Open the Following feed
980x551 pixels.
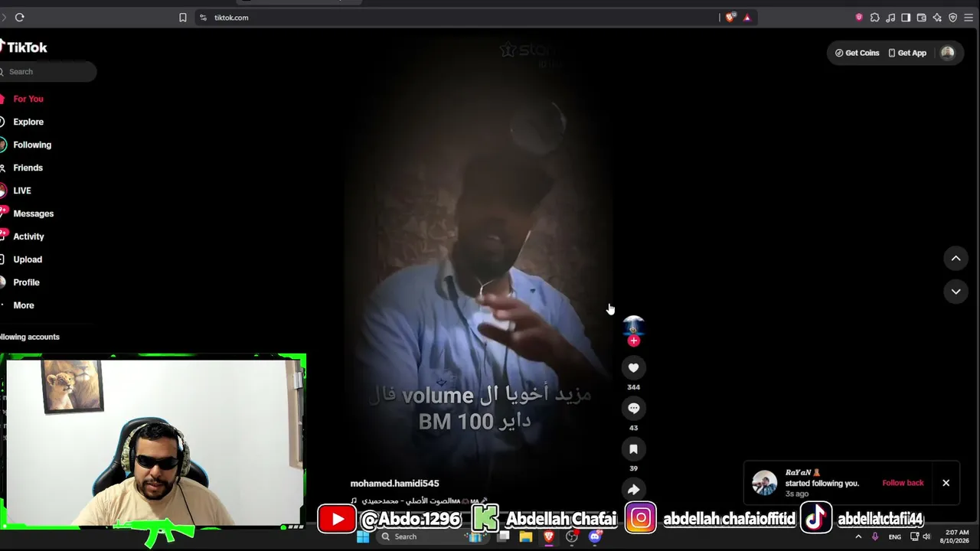pos(31,145)
